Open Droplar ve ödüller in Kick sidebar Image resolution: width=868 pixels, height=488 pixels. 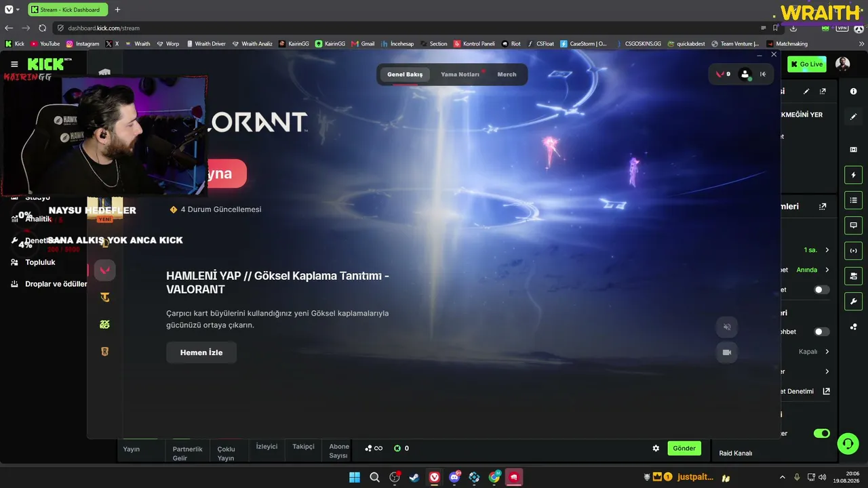point(56,284)
